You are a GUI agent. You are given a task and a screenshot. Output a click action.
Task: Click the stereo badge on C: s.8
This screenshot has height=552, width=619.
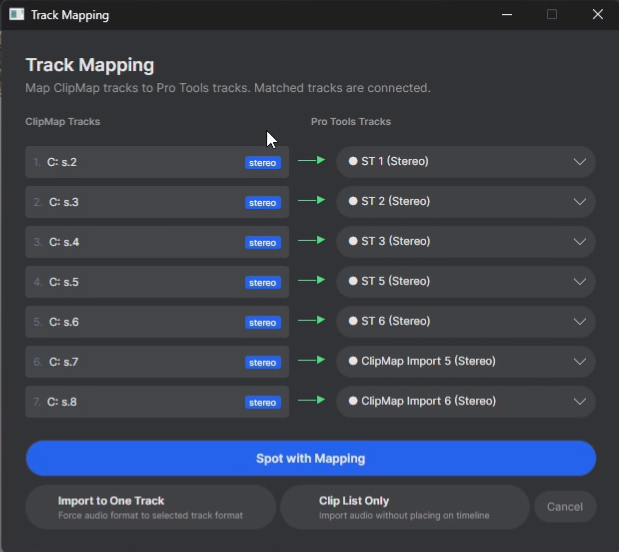coord(263,402)
